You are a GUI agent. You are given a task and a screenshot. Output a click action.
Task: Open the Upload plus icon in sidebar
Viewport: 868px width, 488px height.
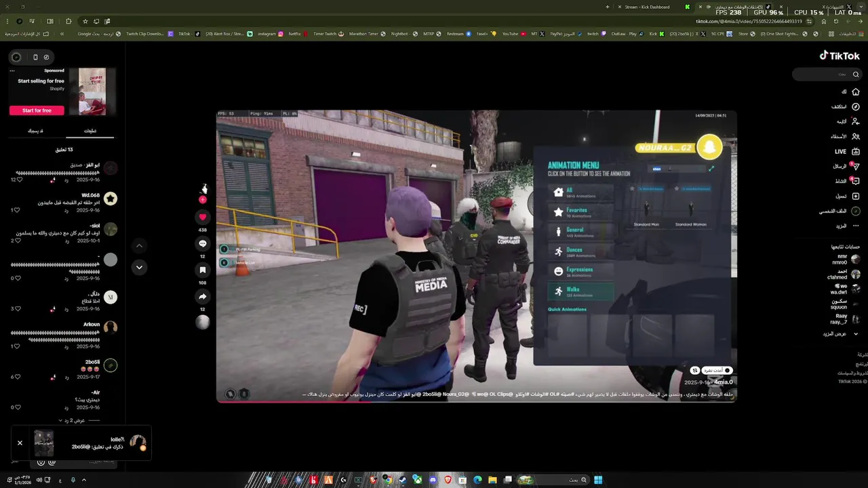(856, 196)
